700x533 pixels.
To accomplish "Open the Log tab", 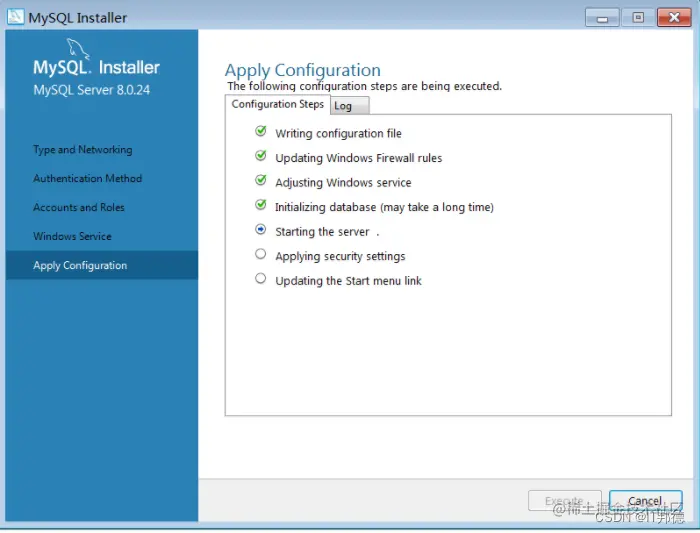I will (x=350, y=106).
